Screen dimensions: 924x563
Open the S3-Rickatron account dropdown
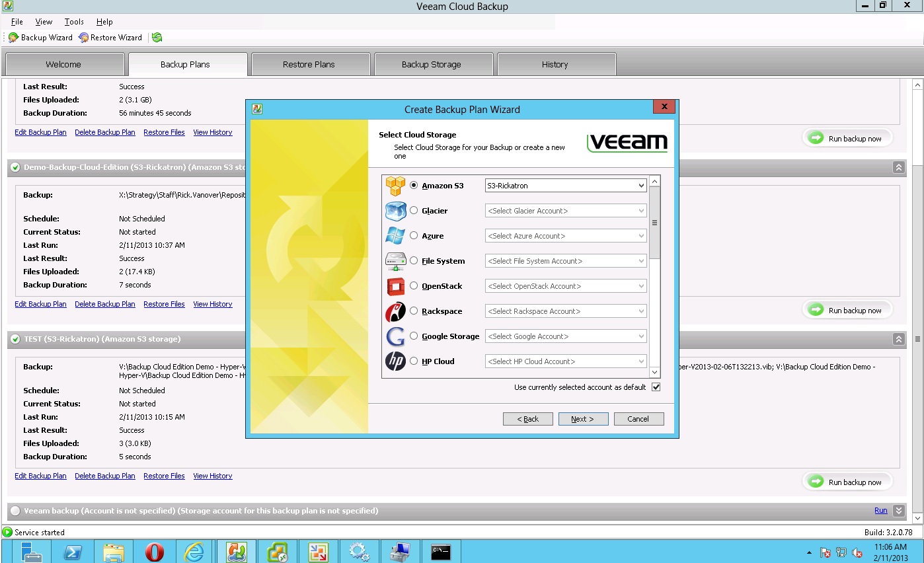566,186
